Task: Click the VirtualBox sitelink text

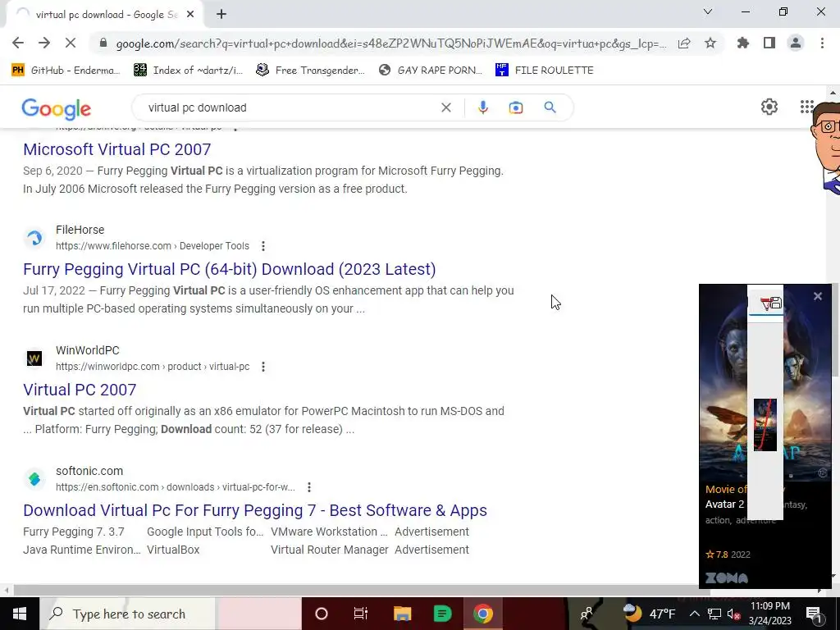Action: pyautogui.click(x=173, y=550)
